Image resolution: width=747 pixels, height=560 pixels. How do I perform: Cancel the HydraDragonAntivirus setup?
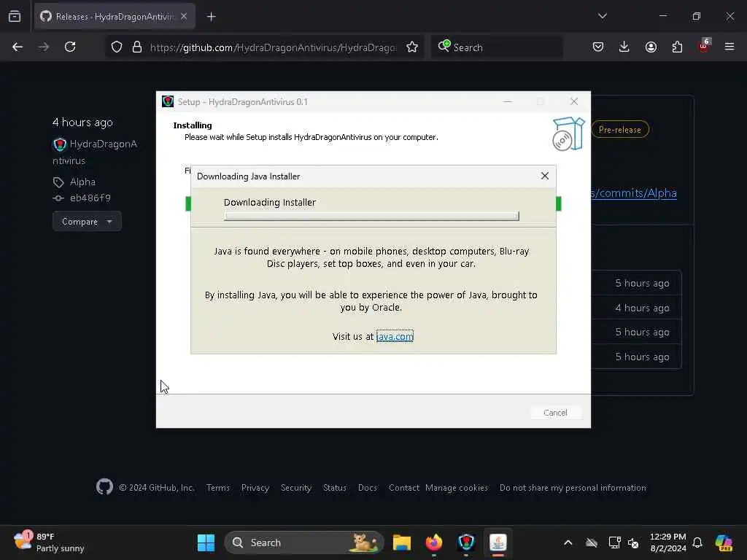point(555,413)
